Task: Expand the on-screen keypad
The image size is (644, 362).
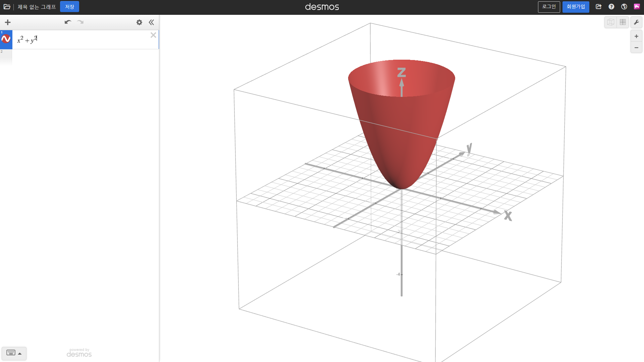Action: 14,353
